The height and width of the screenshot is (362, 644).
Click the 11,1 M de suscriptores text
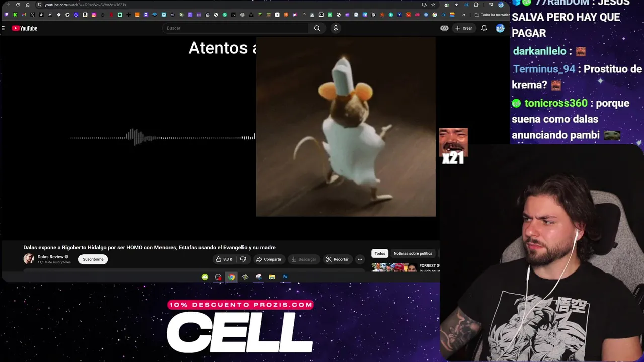click(x=54, y=262)
